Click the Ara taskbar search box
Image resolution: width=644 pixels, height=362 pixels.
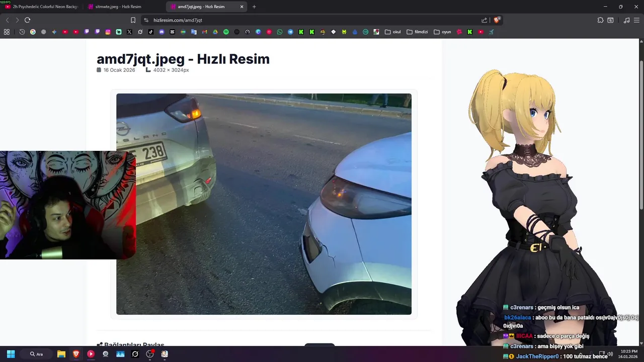tap(36, 354)
